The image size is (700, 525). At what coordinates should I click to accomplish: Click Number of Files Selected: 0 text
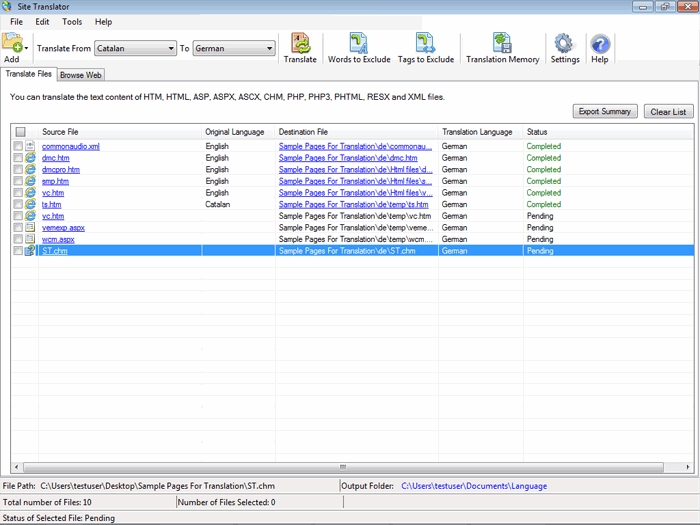click(x=227, y=502)
